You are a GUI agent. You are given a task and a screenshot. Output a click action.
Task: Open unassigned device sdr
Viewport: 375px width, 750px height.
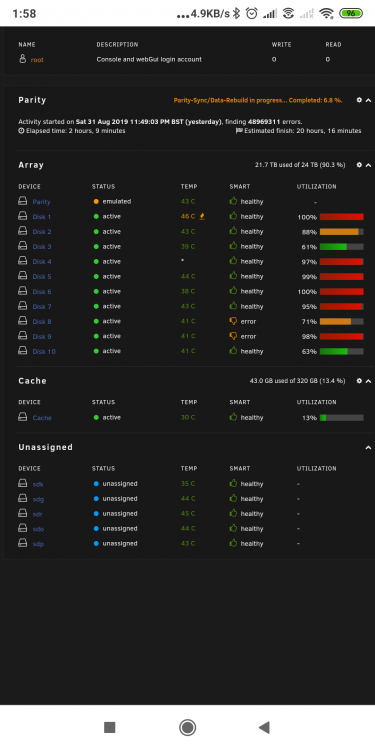pos(38,514)
